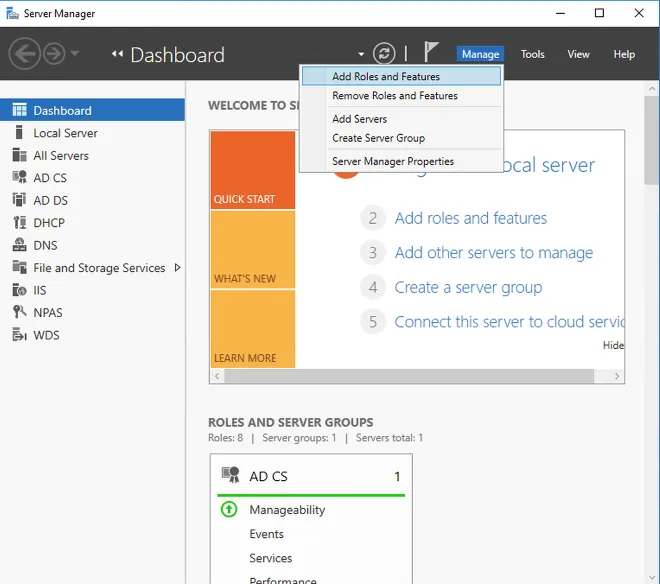Click the breadcrumb double-arrow before Dashboard
The width and height of the screenshot is (660, 584).
click(x=117, y=53)
